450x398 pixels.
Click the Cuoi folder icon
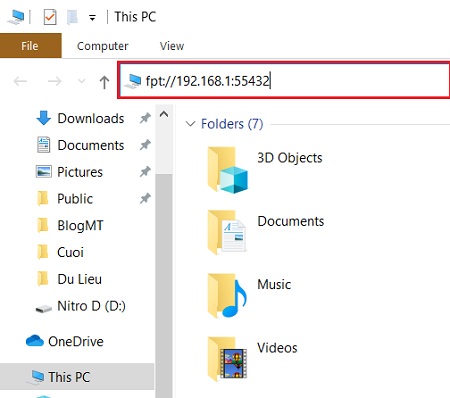click(x=43, y=252)
